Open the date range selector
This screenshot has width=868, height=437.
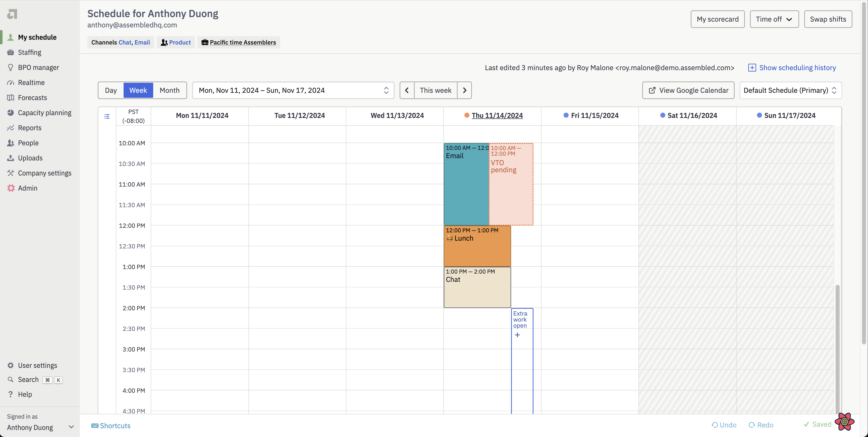coord(293,91)
